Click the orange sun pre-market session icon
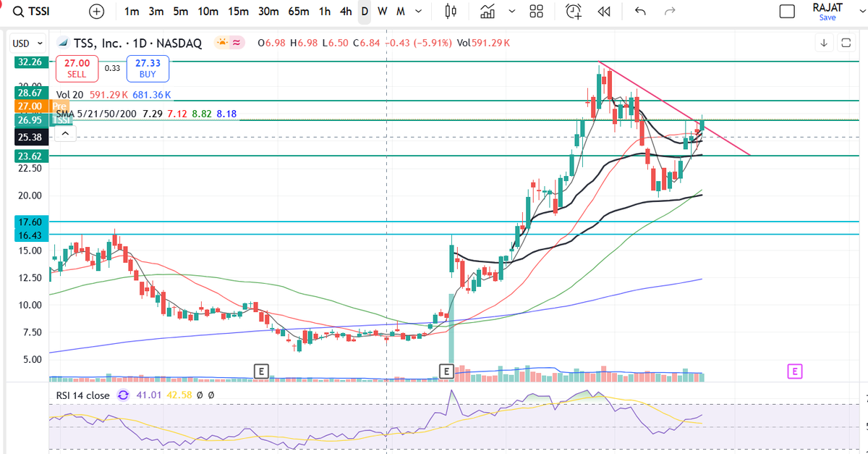This screenshot has width=868, height=454. [222, 43]
